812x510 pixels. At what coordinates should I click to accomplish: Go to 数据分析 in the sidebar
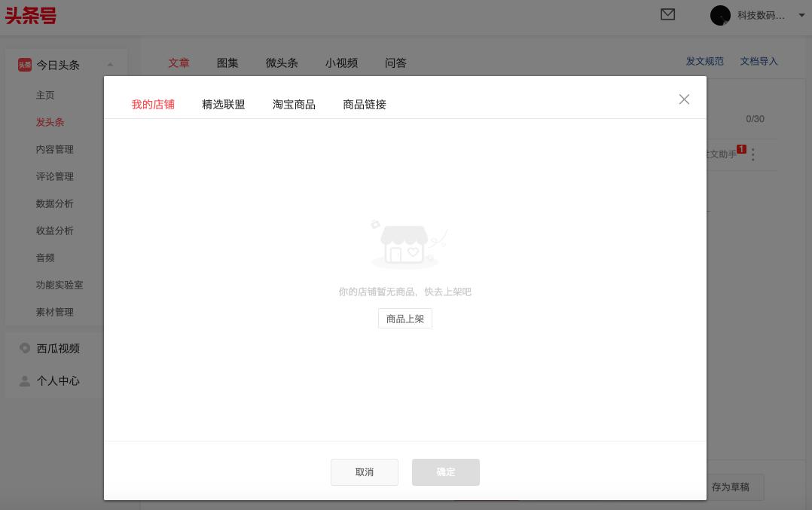tap(55, 203)
